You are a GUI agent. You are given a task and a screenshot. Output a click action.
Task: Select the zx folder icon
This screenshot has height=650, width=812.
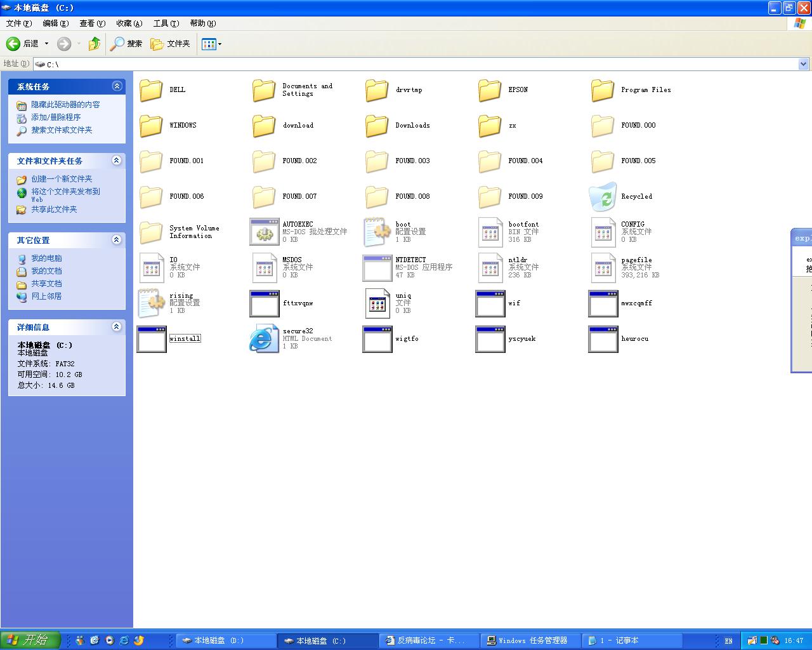click(490, 126)
